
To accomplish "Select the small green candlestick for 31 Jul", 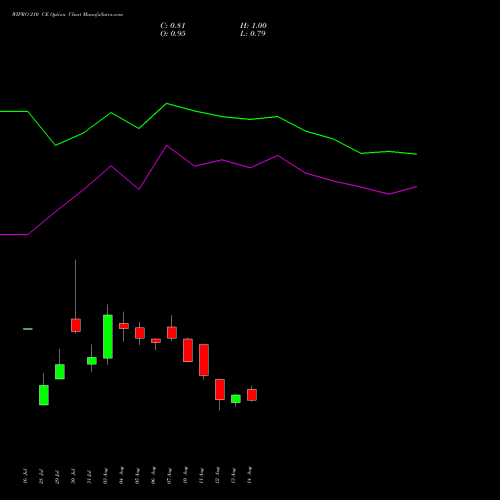I will tap(92, 361).
